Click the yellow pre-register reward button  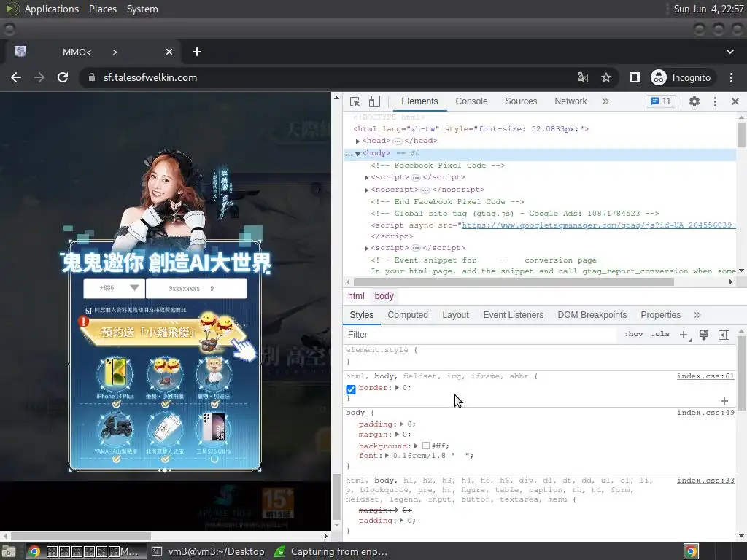click(x=164, y=332)
